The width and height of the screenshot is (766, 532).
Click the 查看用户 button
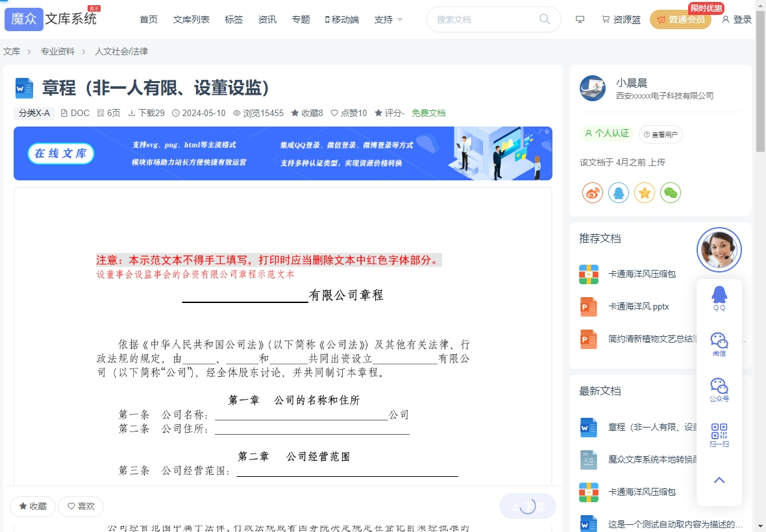point(660,134)
